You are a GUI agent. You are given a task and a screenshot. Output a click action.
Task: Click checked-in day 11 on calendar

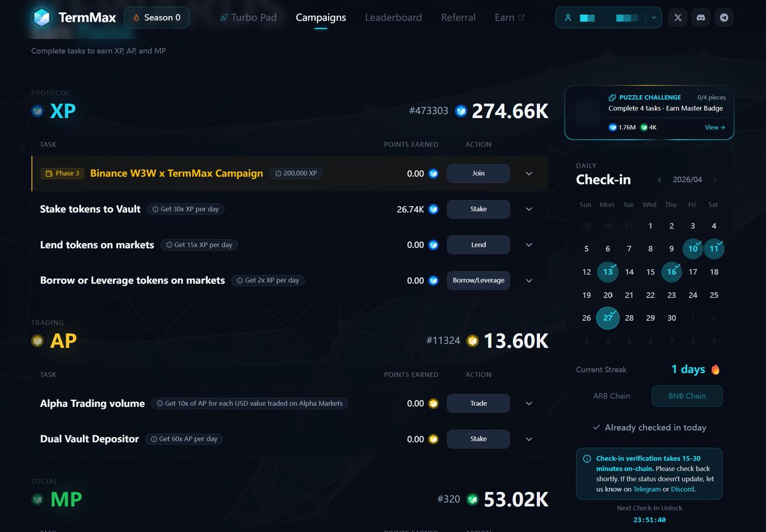pyautogui.click(x=714, y=249)
